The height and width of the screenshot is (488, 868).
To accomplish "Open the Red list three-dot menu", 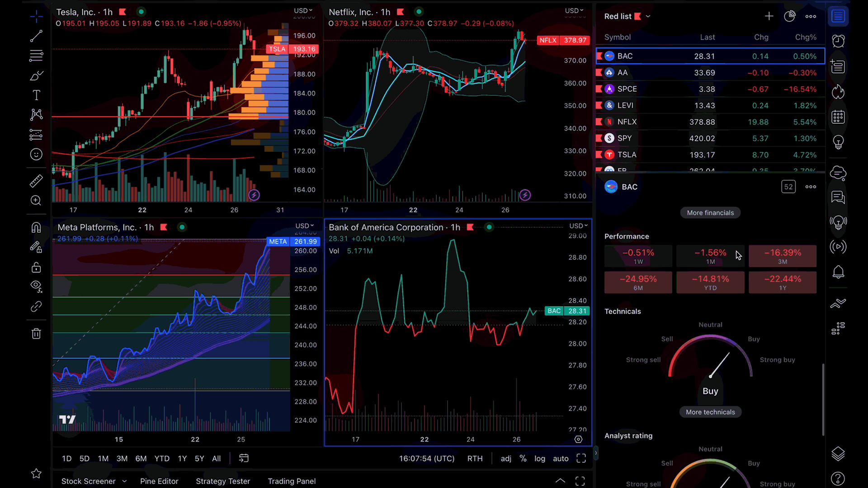I will tap(811, 16).
